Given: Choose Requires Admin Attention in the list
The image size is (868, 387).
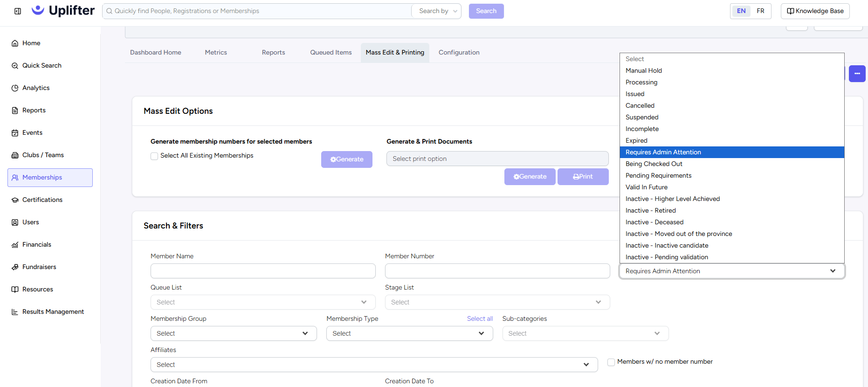Looking at the screenshot, I should coord(732,152).
